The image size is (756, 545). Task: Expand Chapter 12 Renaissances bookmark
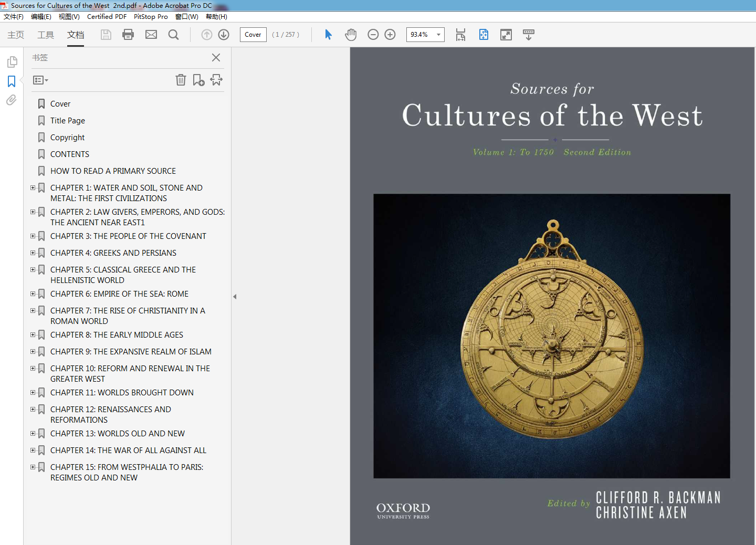pyautogui.click(x=33, y=409)
